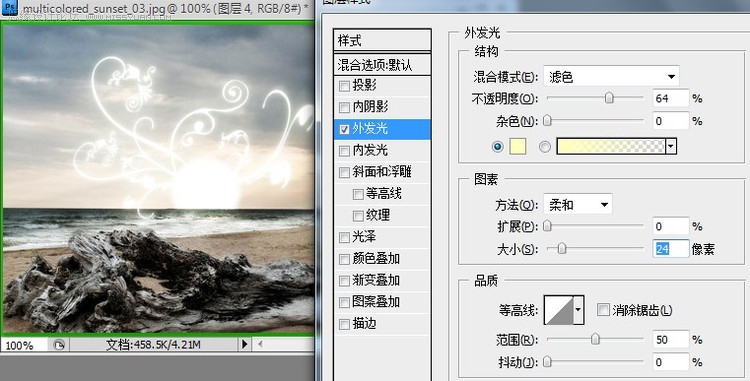
Task: Click the 不透明度 value field showing 64
Action: coord(671,98)
